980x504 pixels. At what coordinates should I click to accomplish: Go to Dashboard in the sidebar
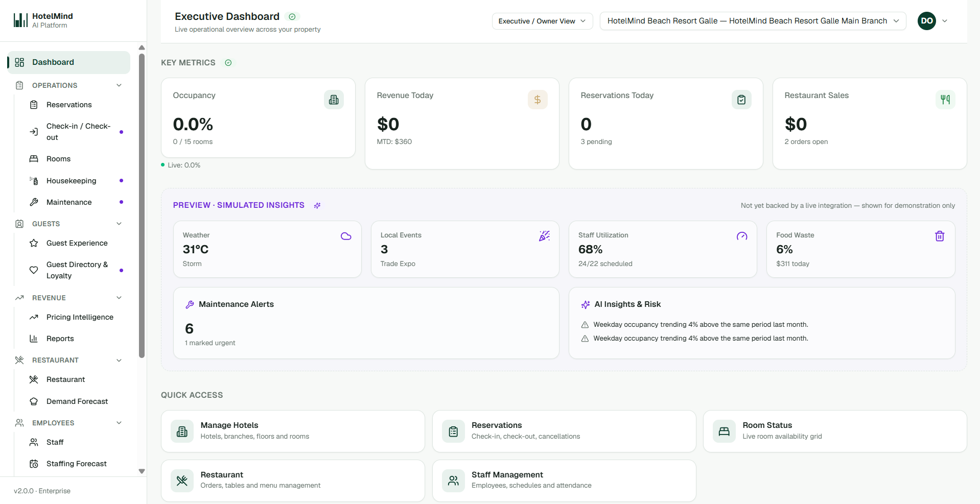coord(69,62)
